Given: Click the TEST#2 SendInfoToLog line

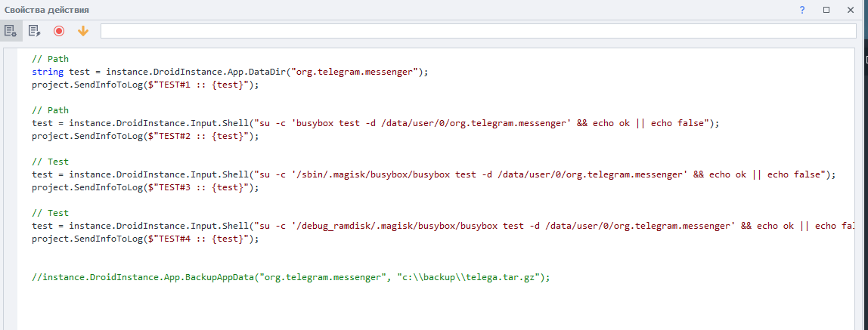Looking at the screenshot, I should tap(145, 136).
